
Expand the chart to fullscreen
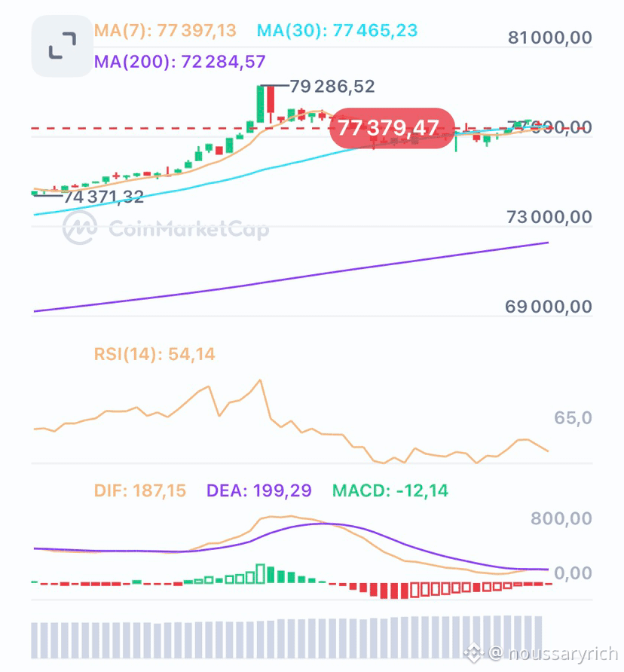point(63,45)
